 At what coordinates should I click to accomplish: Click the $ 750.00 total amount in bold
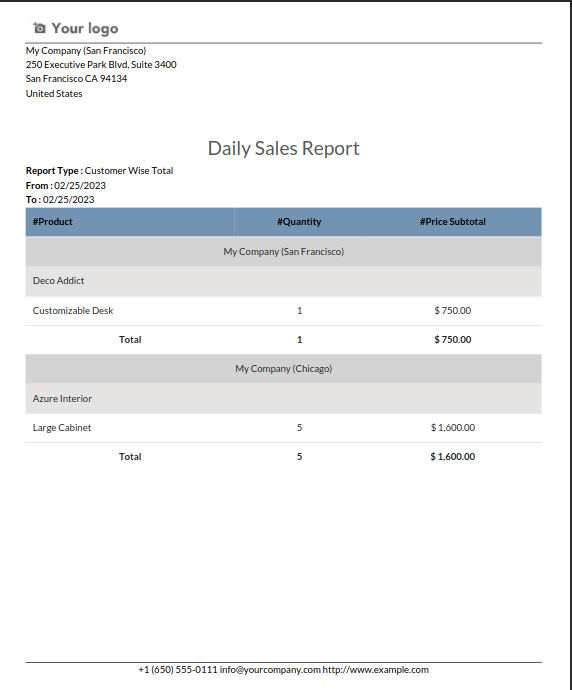pos(453,340)
